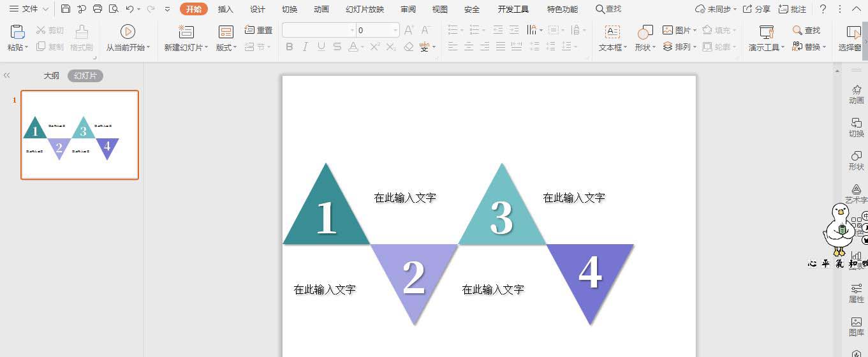This screenshot has width=868, height=357.
Task: Toggle Underline formatting button
Action: tap(321, 47)
